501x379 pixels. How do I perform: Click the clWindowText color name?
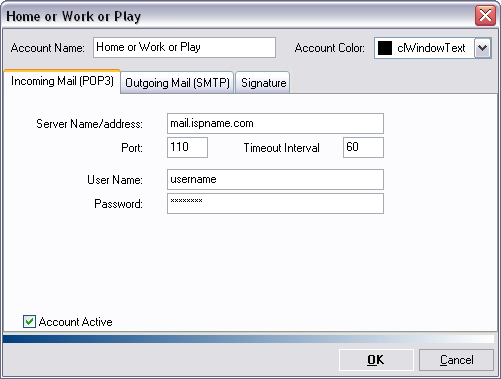tap(431, 48)
